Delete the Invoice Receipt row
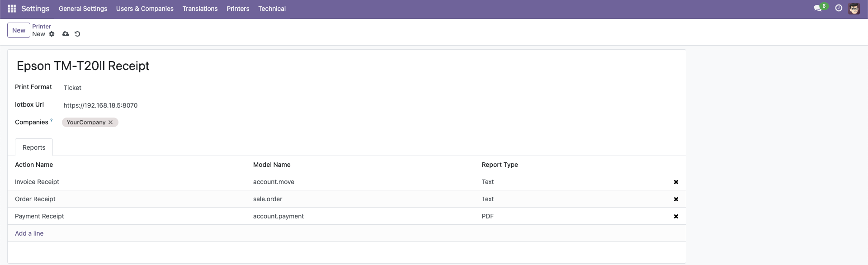This screenshot has height=265, width=868. (x=676, y=182)
